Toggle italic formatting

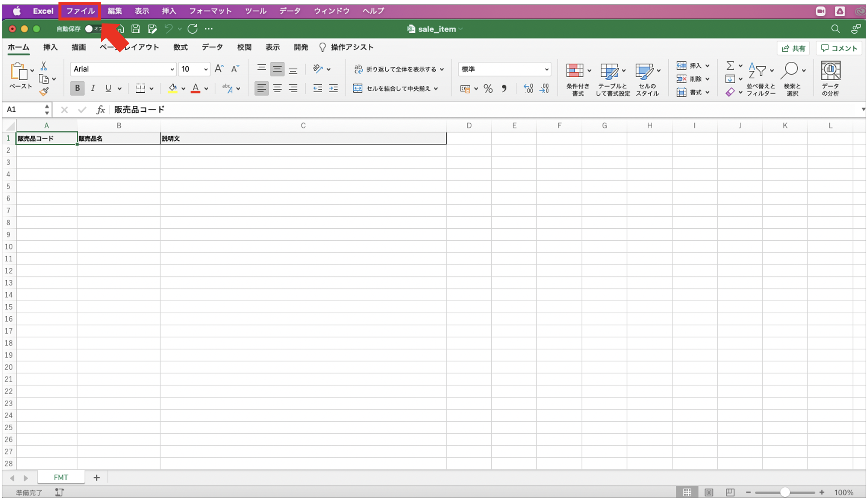[x=93, y=88]
